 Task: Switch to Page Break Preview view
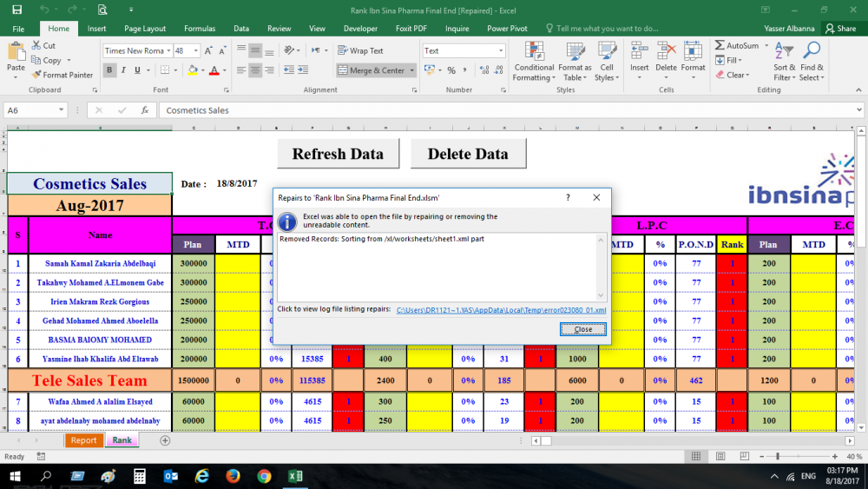click(x=745, y=456)
